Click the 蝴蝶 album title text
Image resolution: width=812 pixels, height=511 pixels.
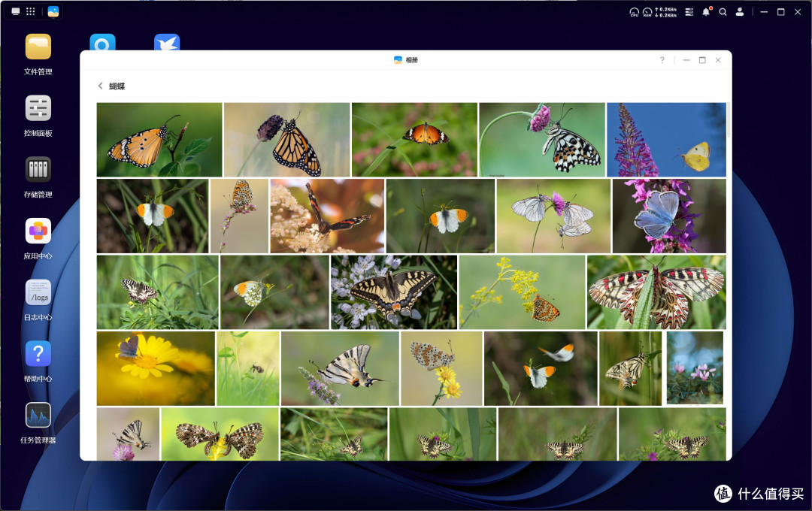117,86
